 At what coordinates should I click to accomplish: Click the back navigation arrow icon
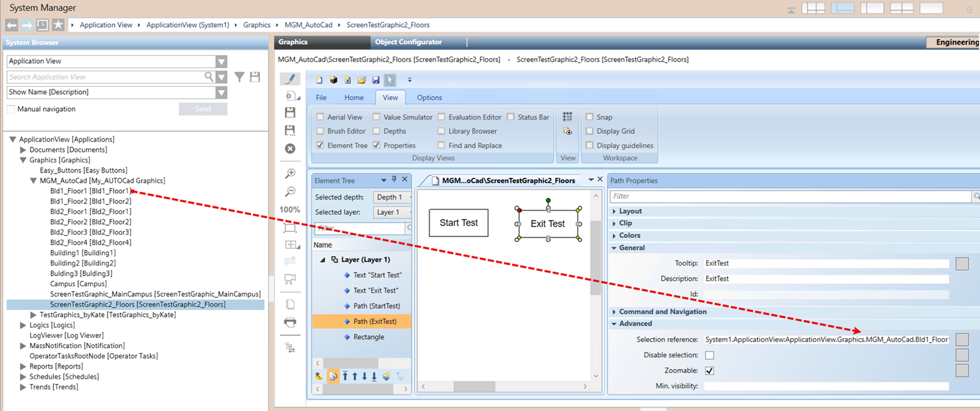click(x=11, y=25)
